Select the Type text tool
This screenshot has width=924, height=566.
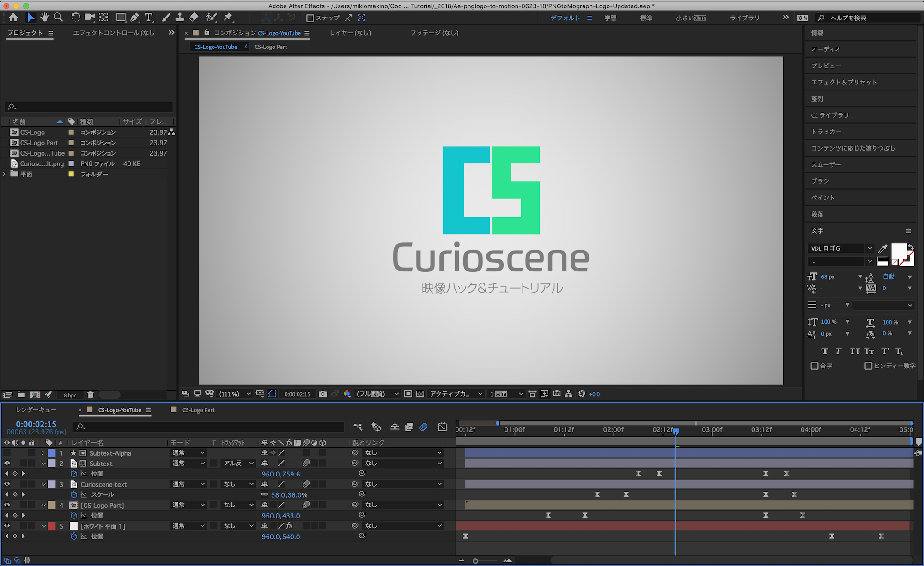pyautogui.click(x=148, y=18)
